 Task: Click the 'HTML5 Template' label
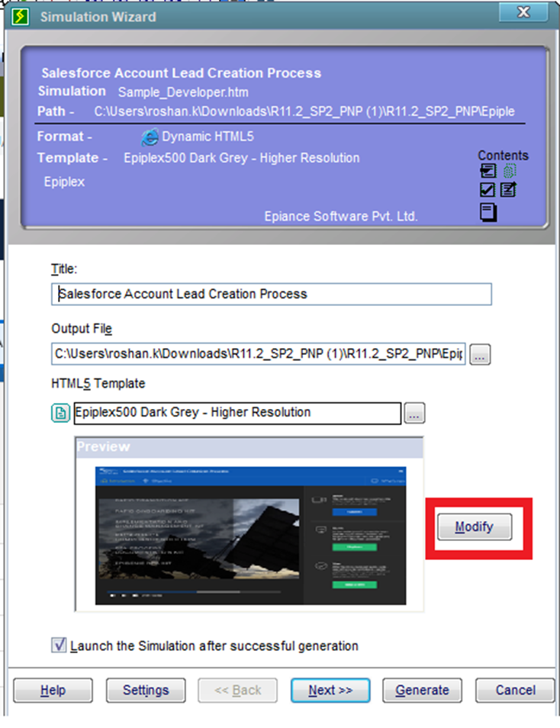coord(98,384)
